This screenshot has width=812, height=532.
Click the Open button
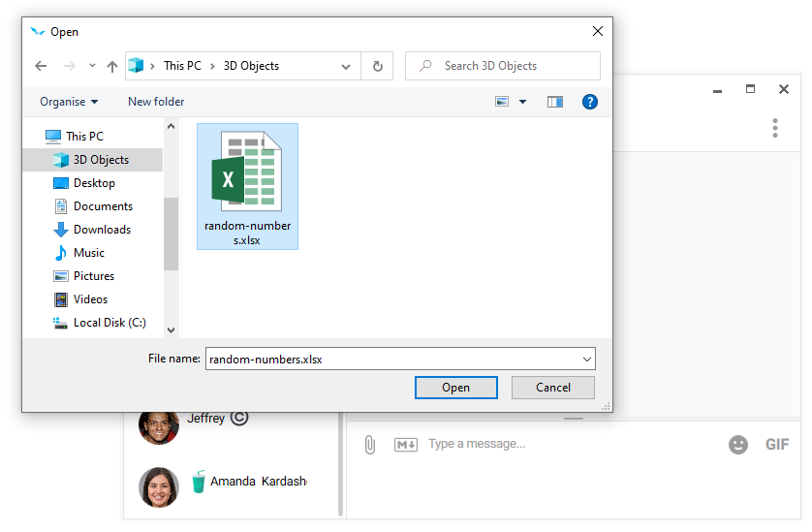point(455,388)
